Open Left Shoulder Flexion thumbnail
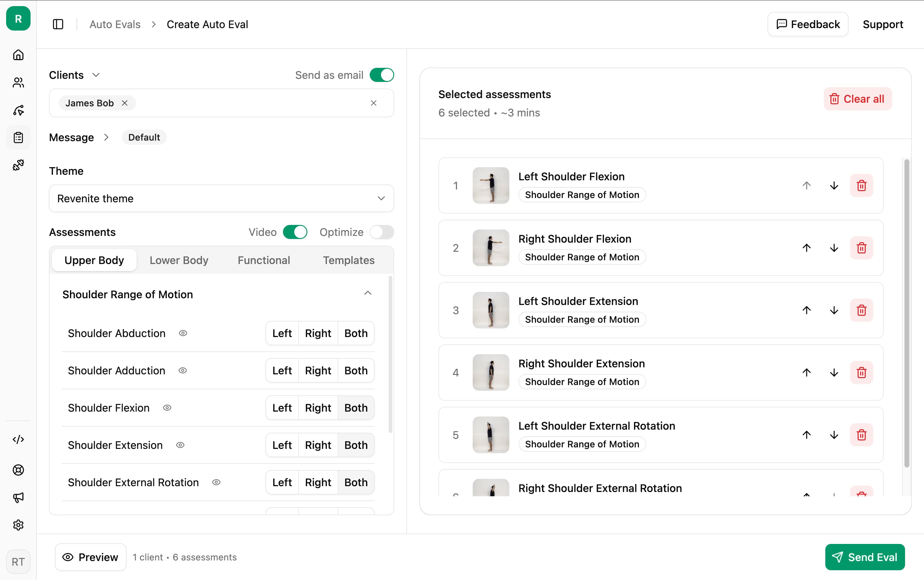Image resolution: width=924 pixels, height=580 pixels. pyautogui.click(x=491, y=186)
